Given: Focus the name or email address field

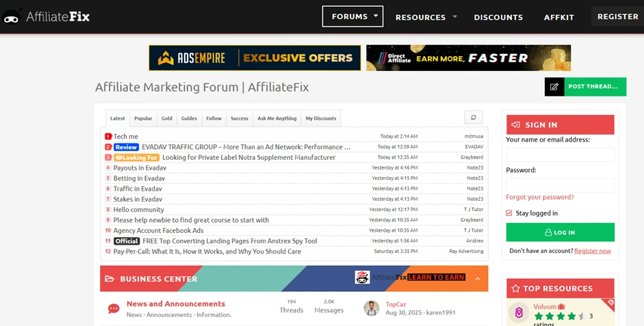Looking at the screenshot, I should coord(560,154).
